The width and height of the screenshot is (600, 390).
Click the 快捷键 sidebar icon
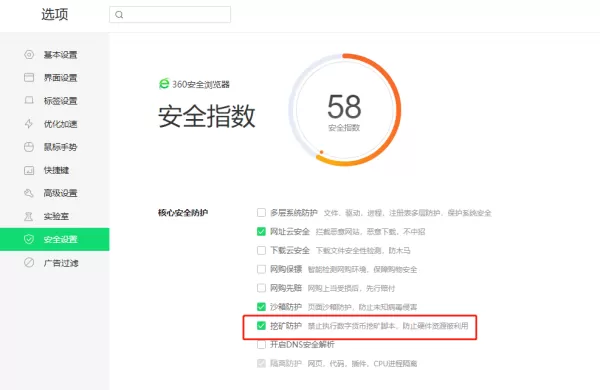pyautogui.click(x=29, y=170)
